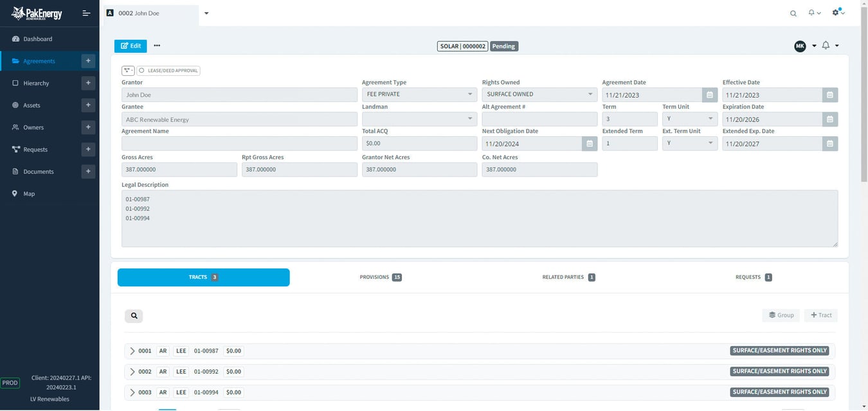Click the tracts search magnifier button
The height and width of the screenshot is (411, 868).
134,316
